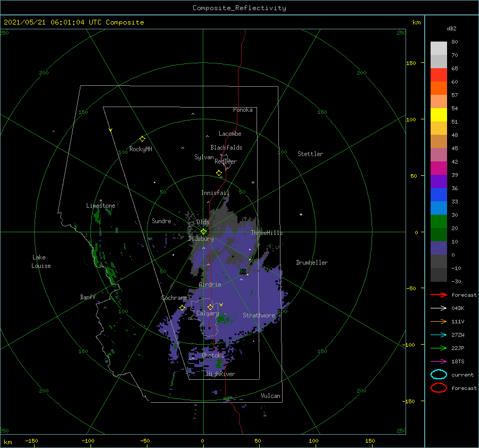This screenshot has width=479, height=448.
Task: Click the yellow marker above Calgary label
Action: [x=210, y=307]
